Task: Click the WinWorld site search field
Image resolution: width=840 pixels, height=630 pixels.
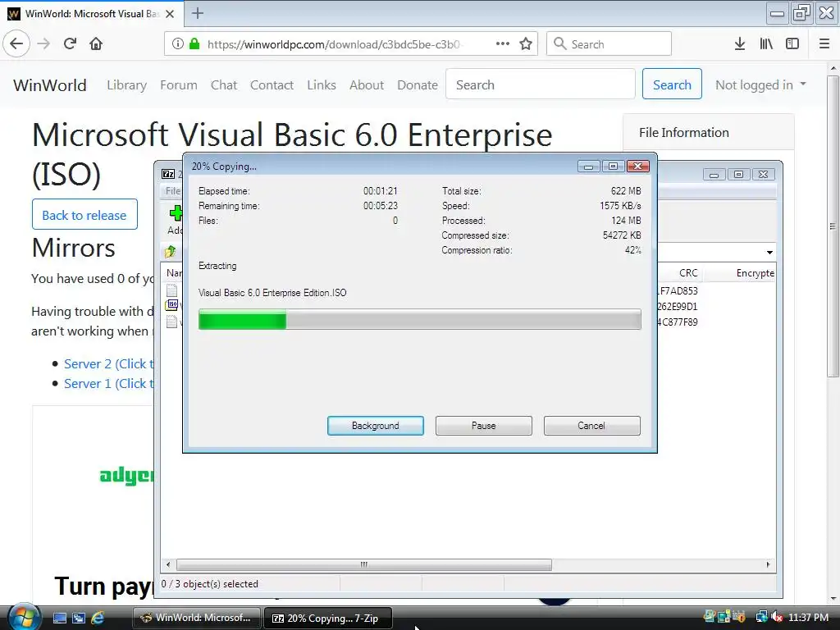Action: 540,84
